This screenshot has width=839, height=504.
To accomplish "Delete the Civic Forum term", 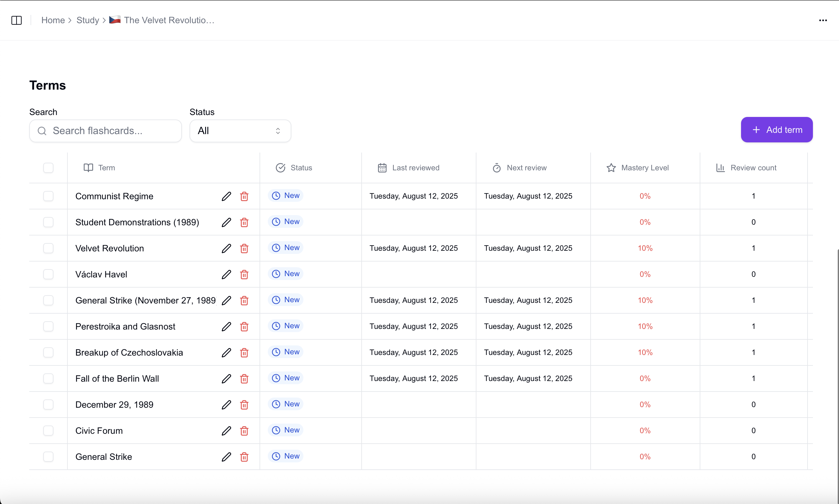I will [244, 431].
